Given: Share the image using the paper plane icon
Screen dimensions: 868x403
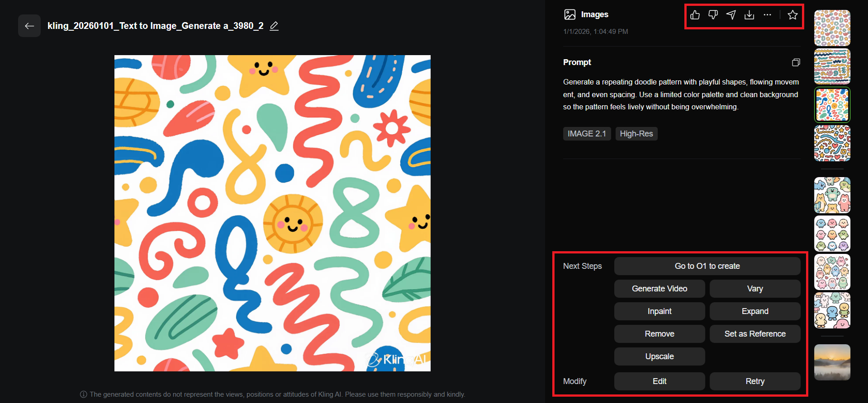Looking at the screenshot, I should click(x=731, y=15).
